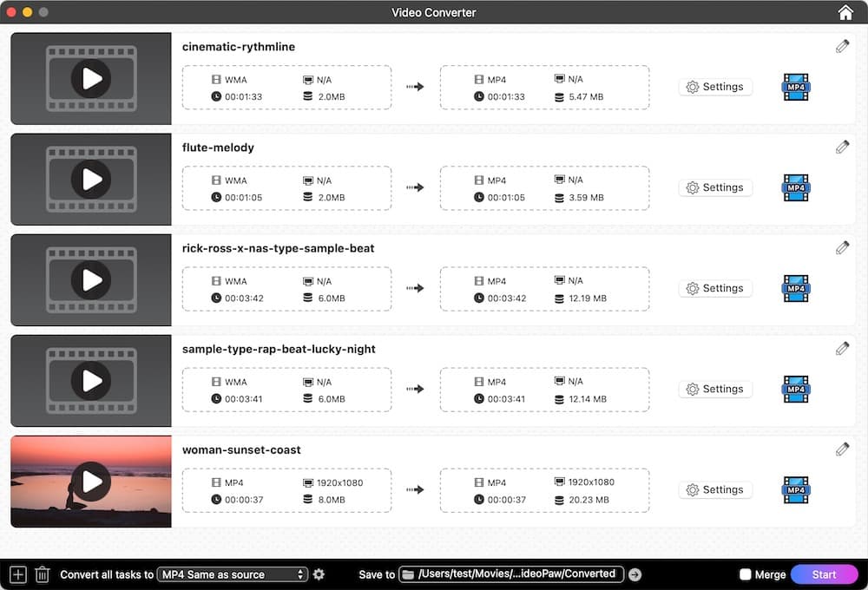Open MP4 format icon for woman-sunset-coast
The image size is (868, 590).
[x=795, y=489]
